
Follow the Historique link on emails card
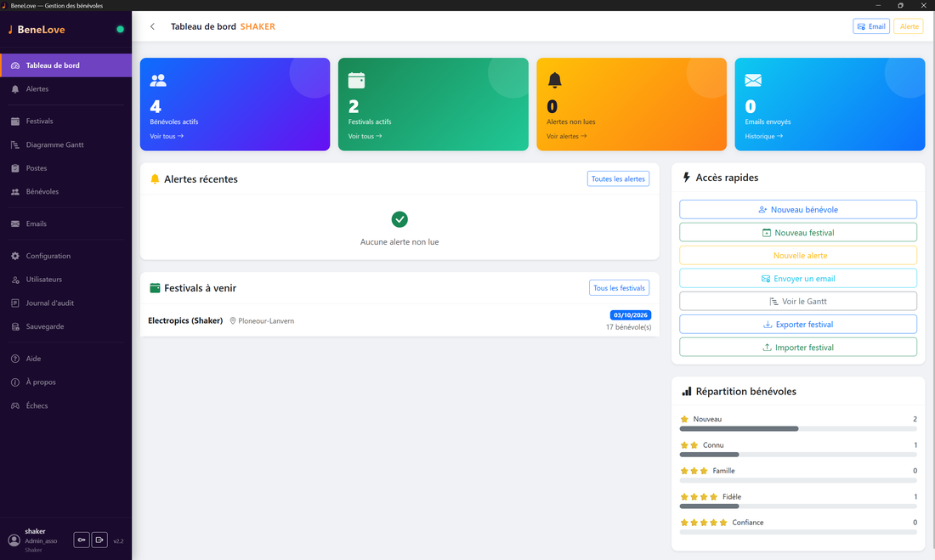(x=764, y=136)
